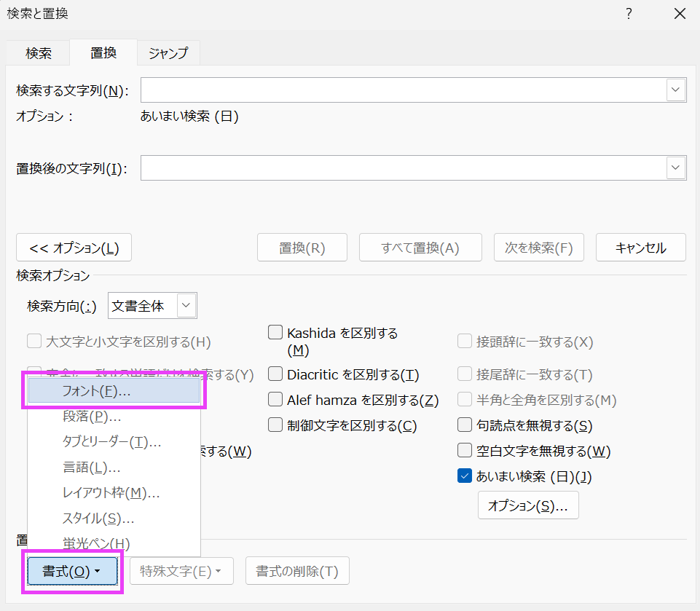The height and width of the screenshot is (611, 700).
Task: Enable Kashida を区別する checkbox
Action: coord(275,333)
